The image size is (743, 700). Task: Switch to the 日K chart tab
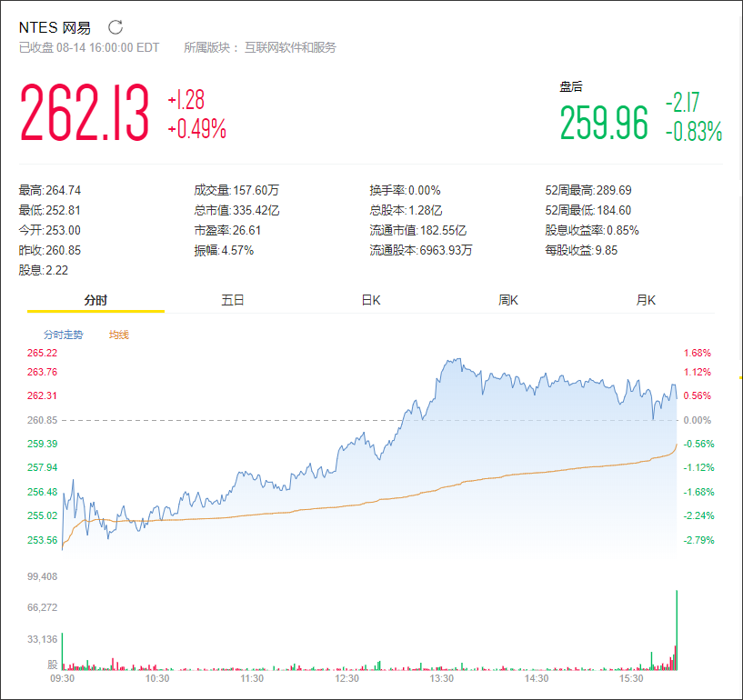click(369, 298)
